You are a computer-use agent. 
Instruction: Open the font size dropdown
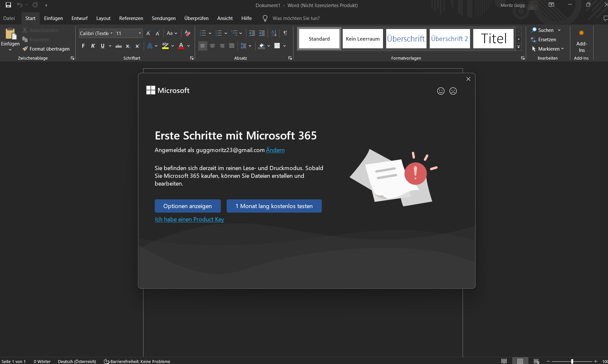140,33
